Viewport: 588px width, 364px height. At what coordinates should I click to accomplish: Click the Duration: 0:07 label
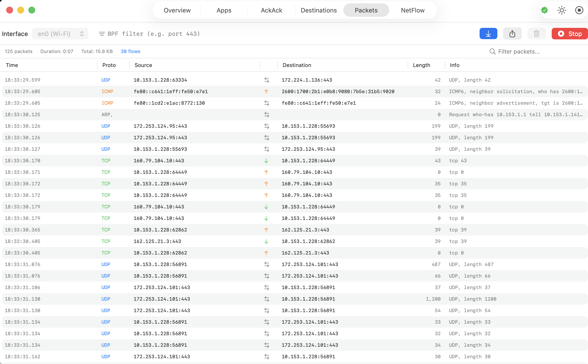tap(57, 51)
